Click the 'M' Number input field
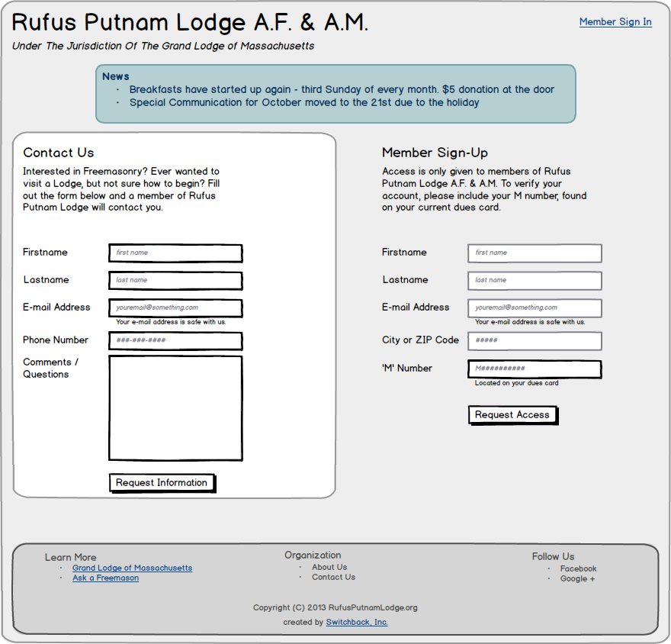The height and width of the screenshot is (644, 671). [x=535, y=369]
